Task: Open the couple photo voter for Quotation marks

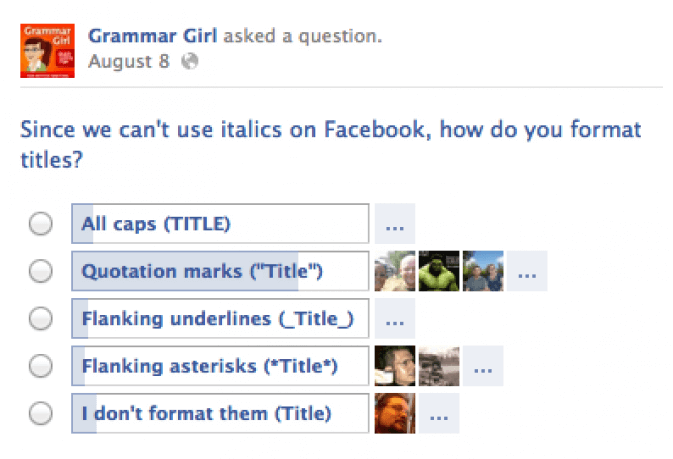Action: point(483,271)
